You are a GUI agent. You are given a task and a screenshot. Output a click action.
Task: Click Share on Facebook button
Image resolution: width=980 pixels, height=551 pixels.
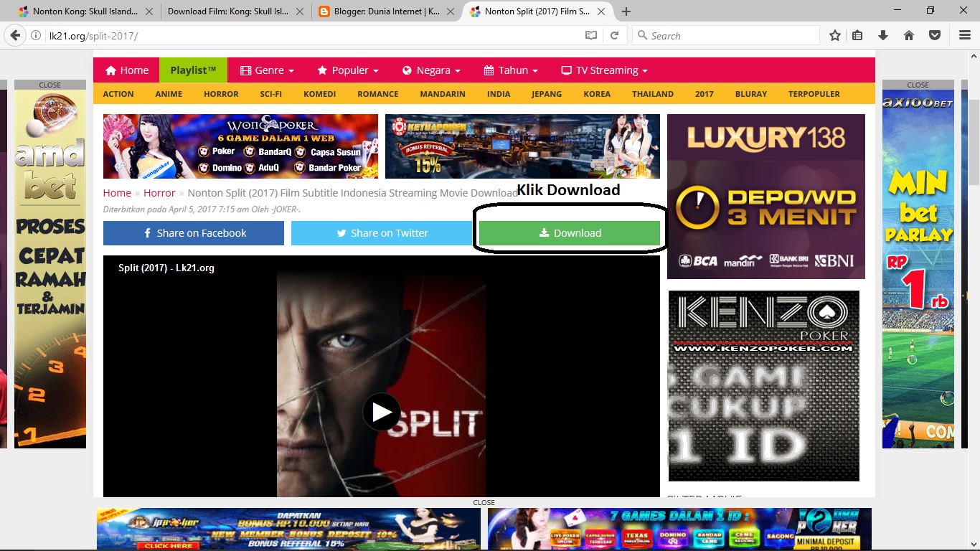point(194,233)
